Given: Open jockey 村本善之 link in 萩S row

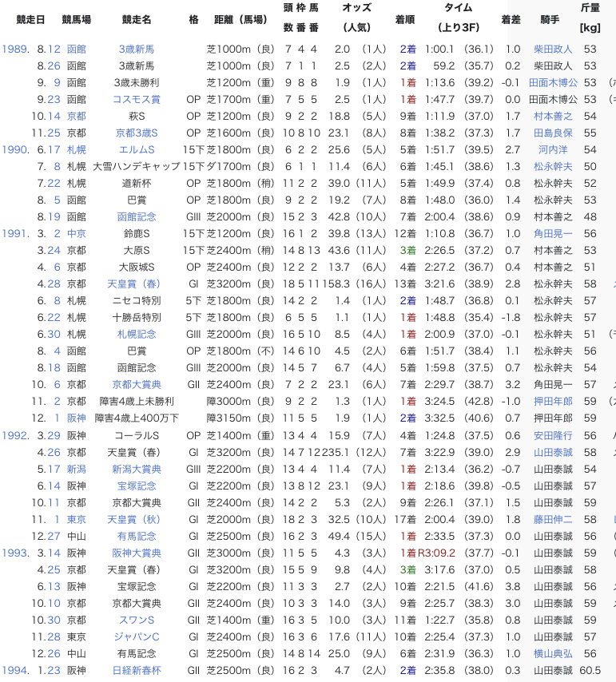Looking at the screenshot, I should click(553, 116).
